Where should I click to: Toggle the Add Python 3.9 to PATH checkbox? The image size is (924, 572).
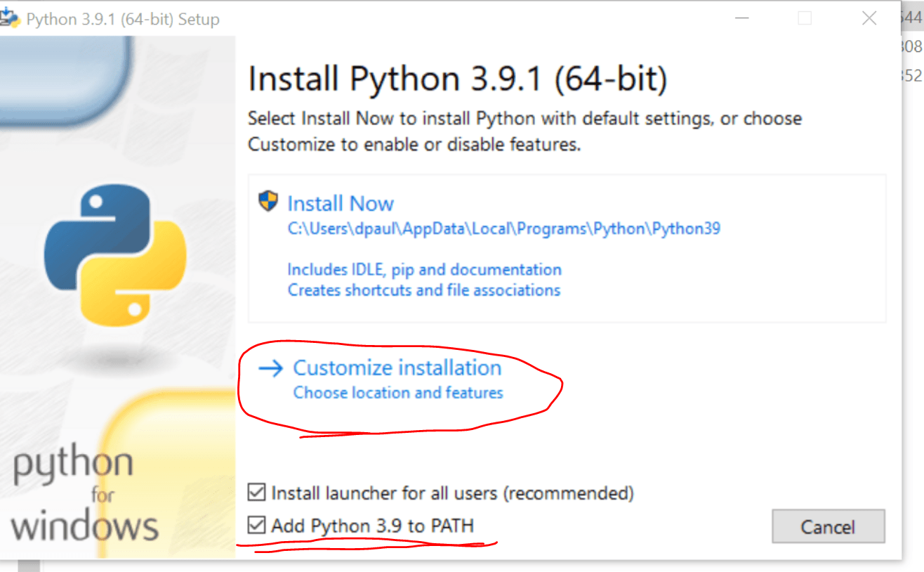[258, 525]
